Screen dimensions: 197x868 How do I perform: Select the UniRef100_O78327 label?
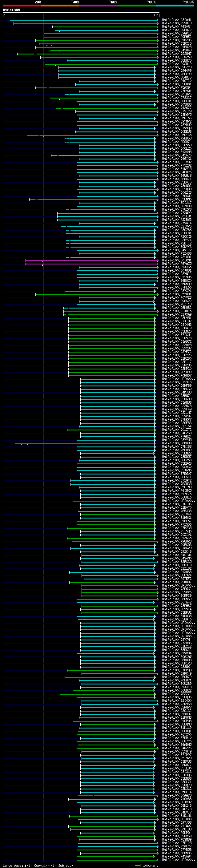pos(176,98)
